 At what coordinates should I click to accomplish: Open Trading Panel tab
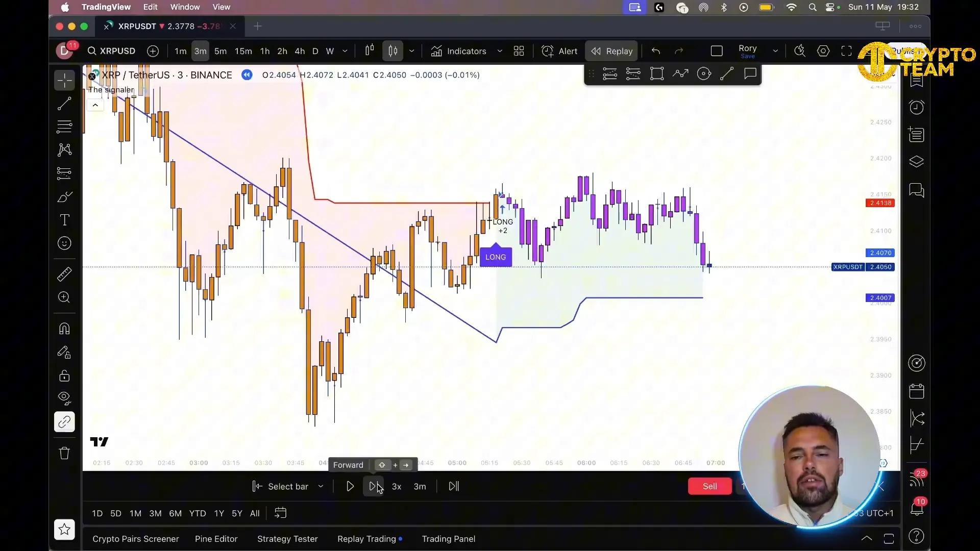click(x=449, y=539)
